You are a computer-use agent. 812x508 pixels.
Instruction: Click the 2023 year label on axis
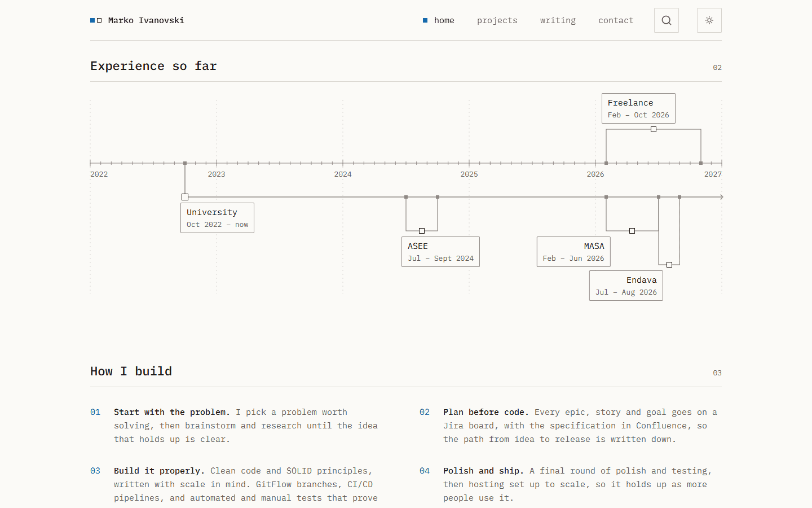[217, 174]
